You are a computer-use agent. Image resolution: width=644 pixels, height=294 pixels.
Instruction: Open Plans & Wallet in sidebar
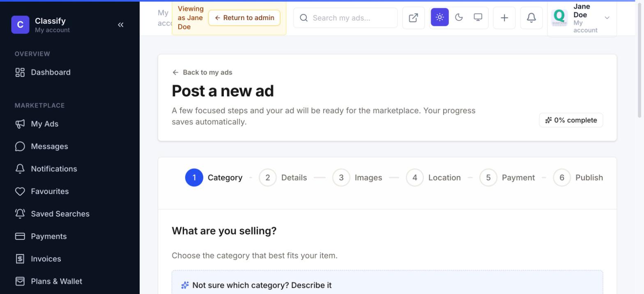70,282
